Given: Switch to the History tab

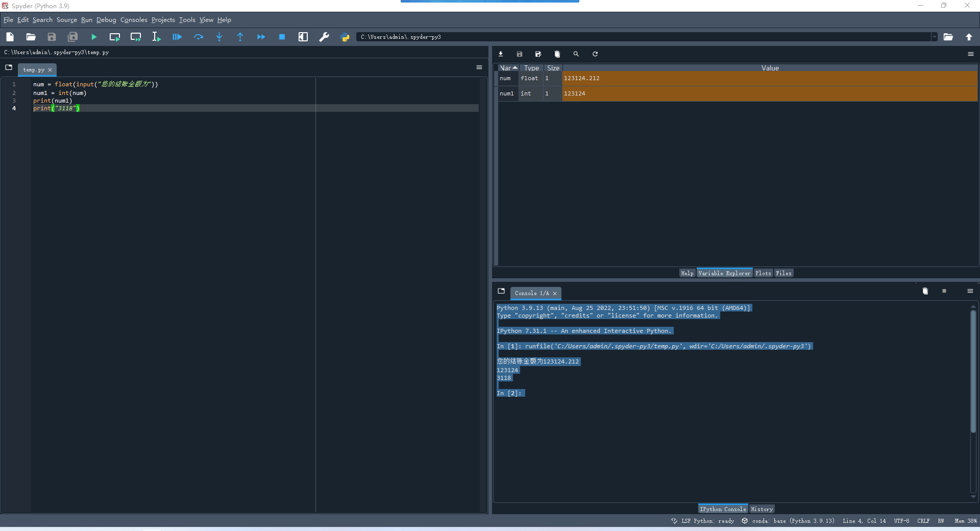Looking at the screenshot, I should click(x=762, y=509).
